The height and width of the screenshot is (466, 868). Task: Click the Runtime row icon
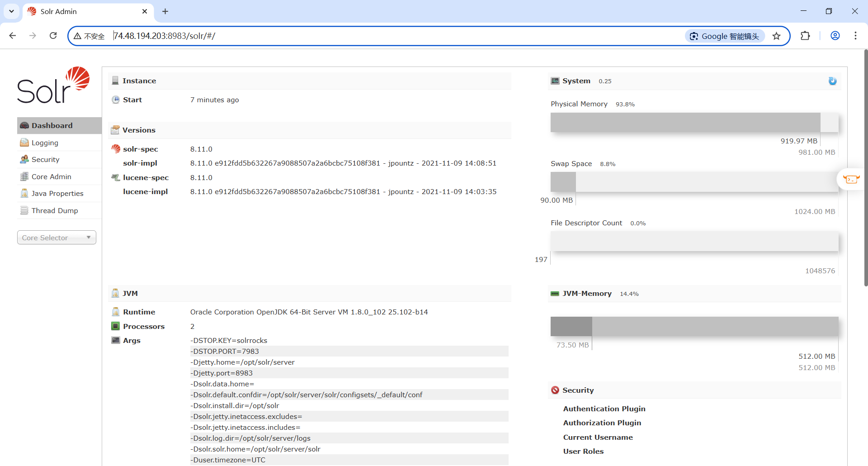click(116, 312)
